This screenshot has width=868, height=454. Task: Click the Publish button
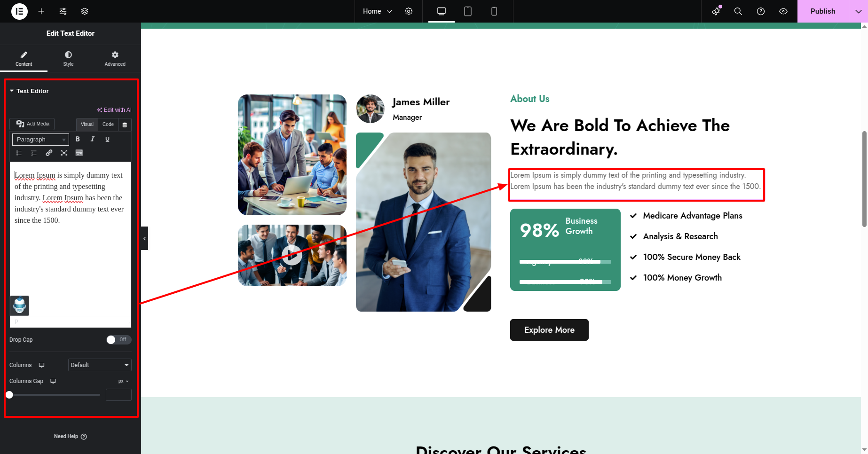pos(823,11)
